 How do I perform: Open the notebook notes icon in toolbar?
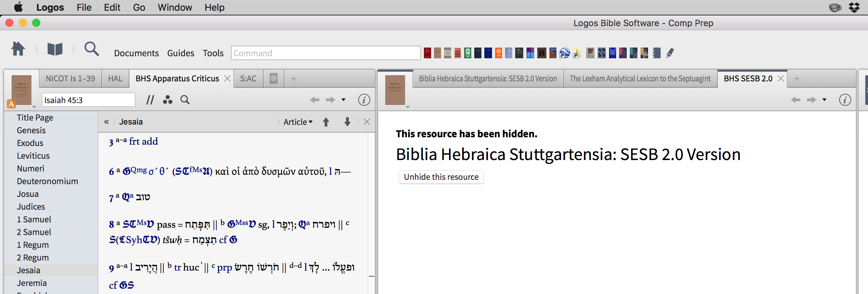pyautogui.click(x=656, y=53)
